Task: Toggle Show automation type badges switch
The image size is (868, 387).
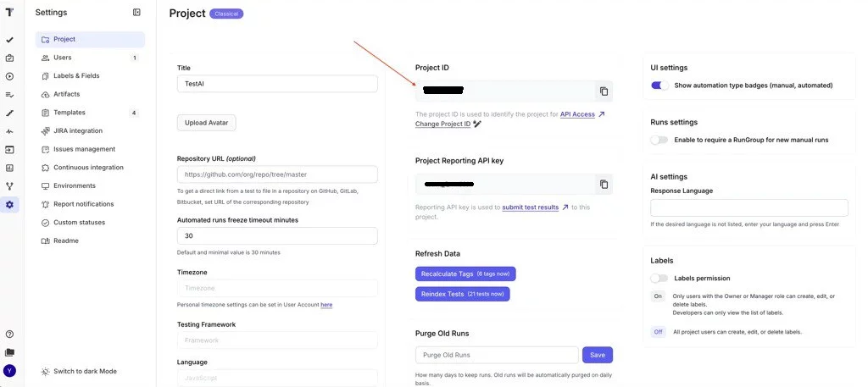Action: 659,86
